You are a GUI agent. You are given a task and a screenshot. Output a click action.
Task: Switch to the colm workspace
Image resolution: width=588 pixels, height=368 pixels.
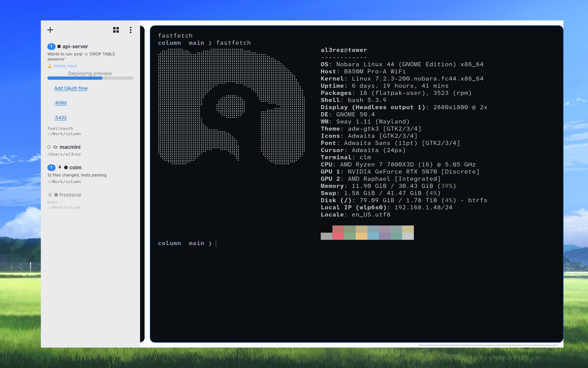click(75, 167)
